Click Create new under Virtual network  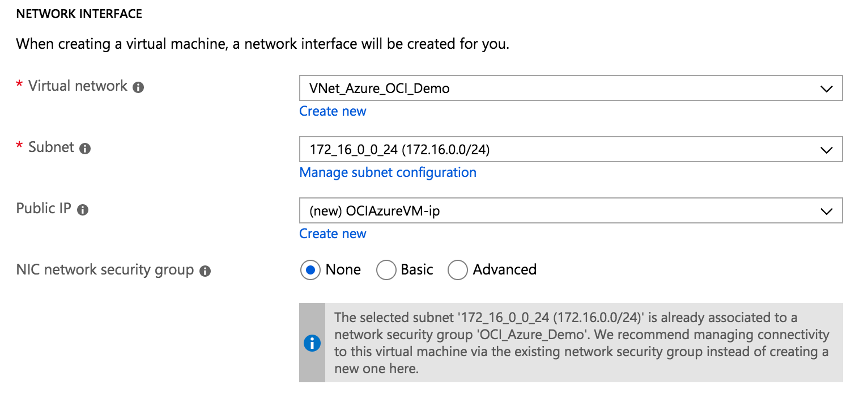point(333,111)
